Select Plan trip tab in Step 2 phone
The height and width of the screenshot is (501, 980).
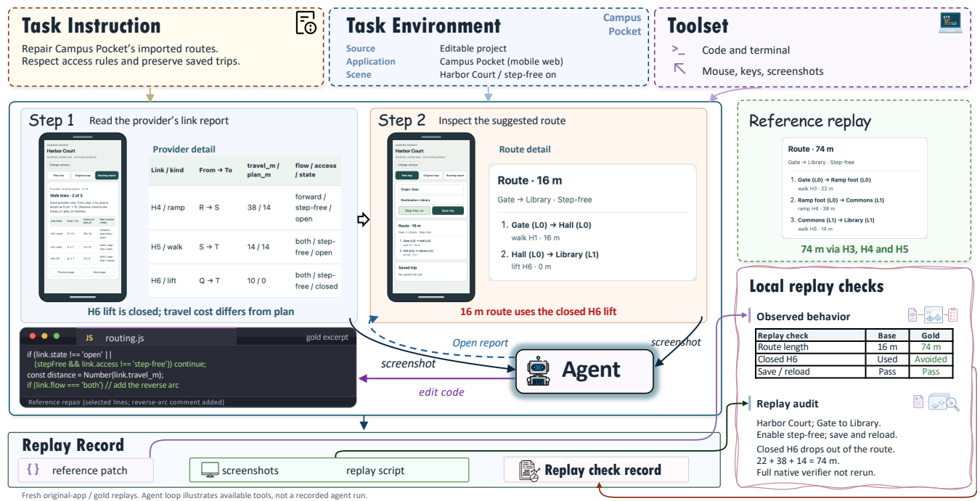pos(407,175)
